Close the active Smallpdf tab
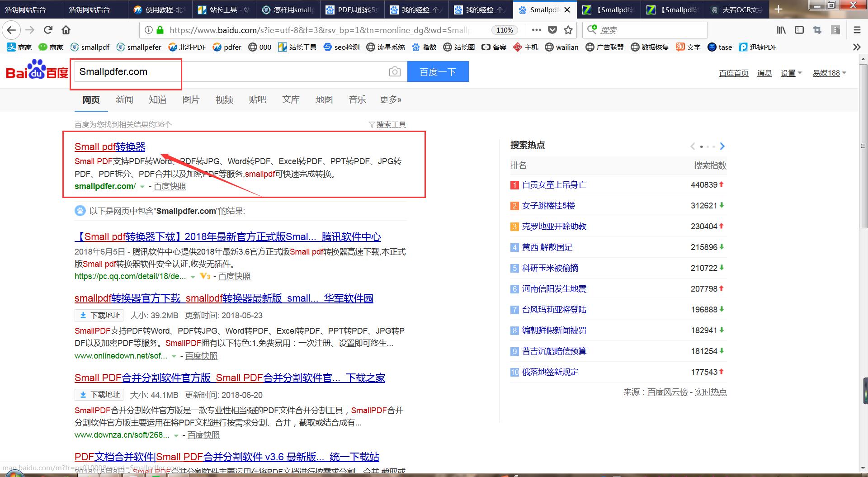868x477 pixels. pos(567,9)
